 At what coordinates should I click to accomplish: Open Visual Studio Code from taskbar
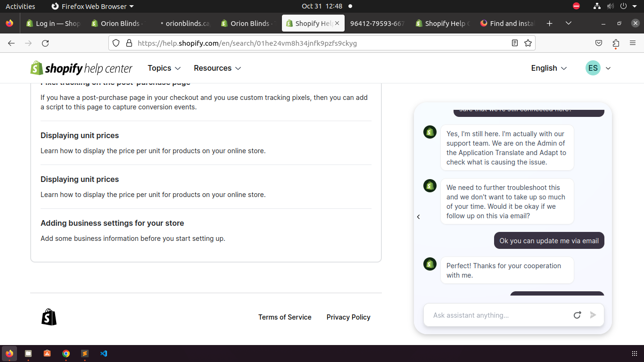click(104, 354)
